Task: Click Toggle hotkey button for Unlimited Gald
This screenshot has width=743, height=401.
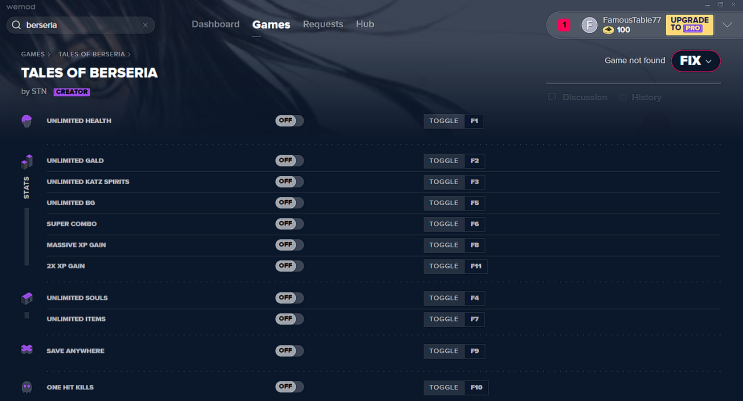Action: [x=444, y=161]
